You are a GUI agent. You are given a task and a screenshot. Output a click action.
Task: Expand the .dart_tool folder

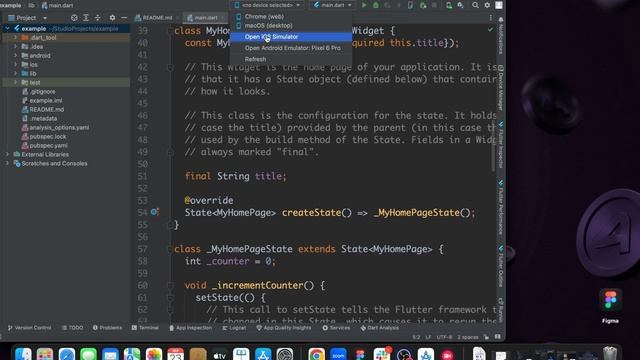point(16,37)
